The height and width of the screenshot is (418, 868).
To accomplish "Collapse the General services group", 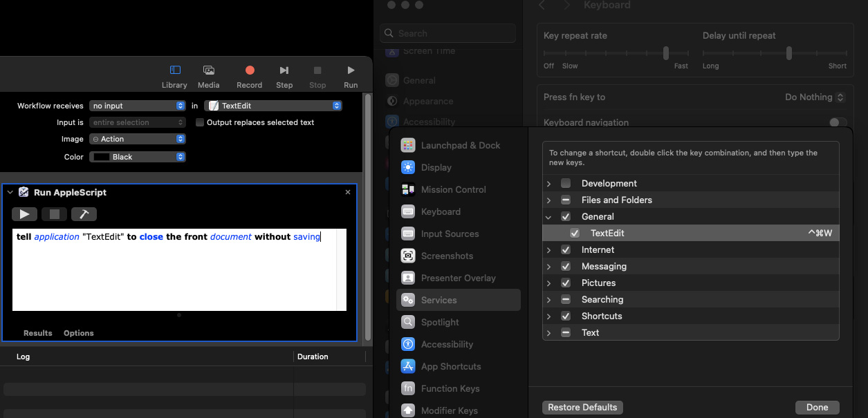I will coord(548,216).
